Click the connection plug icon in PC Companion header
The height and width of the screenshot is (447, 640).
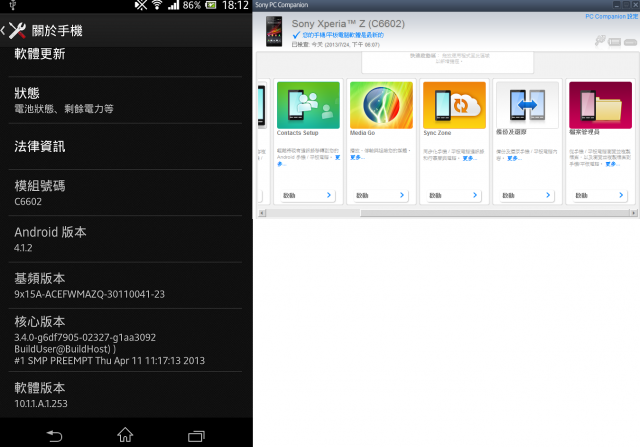tap(600, 40)
